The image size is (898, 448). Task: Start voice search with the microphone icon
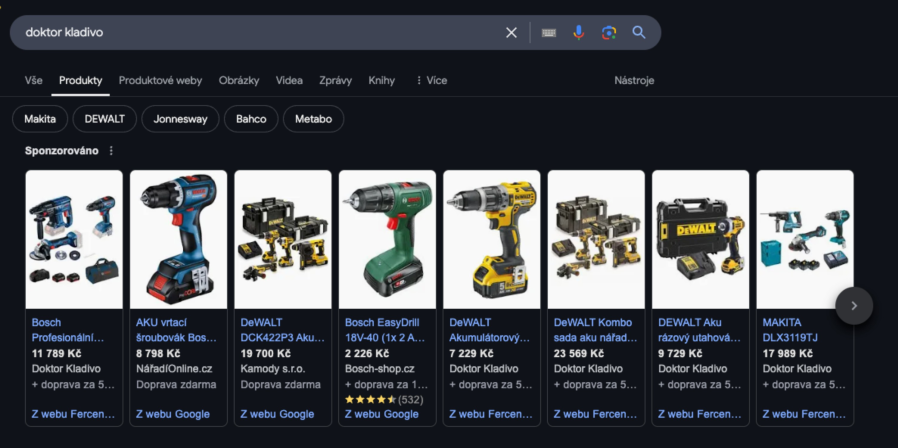click(x=578, y=33)
